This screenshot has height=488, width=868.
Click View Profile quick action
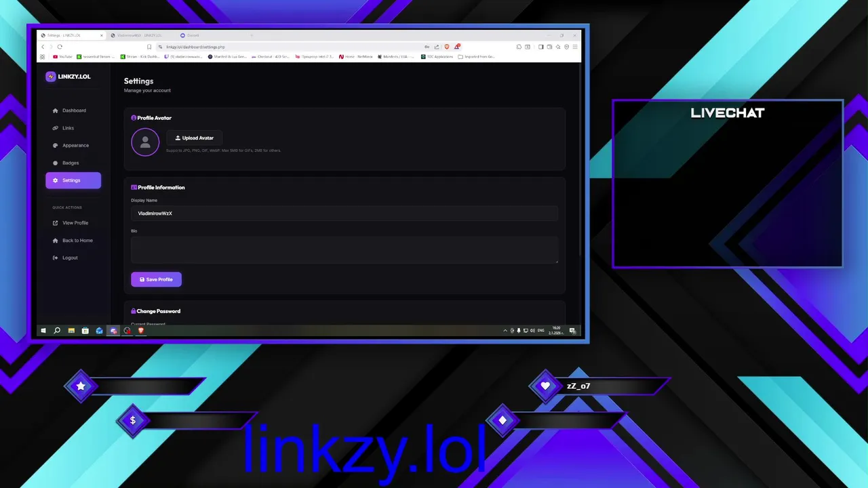pos(73,223)
